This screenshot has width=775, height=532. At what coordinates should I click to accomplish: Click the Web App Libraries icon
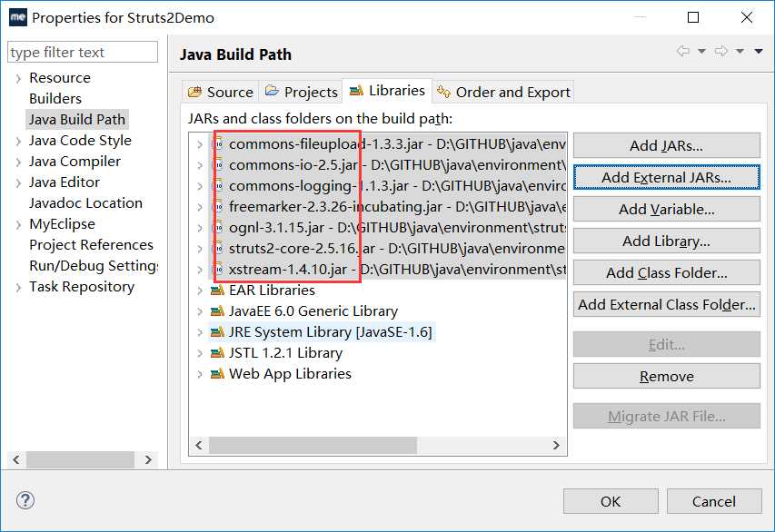click(217, 374)
